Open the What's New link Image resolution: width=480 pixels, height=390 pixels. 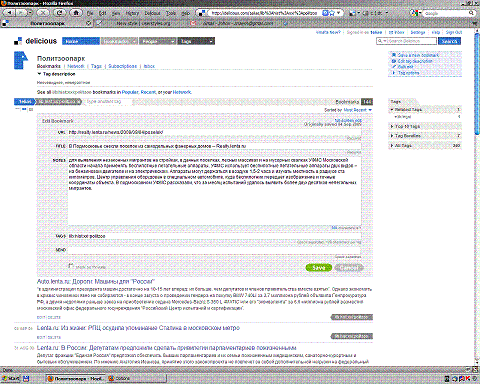point(328,32)
